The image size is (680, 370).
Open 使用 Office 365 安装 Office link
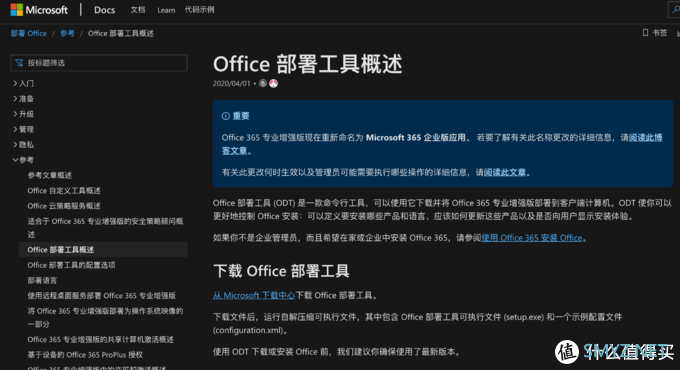coord(532,237)
